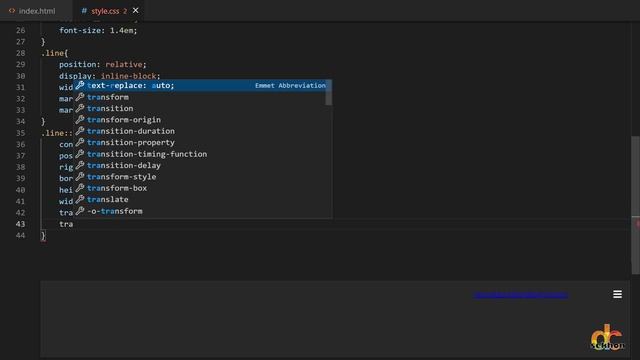Select transform-origin from the suggestion list
This screenshot has height=360, width=640.
(x=202, y=120)
